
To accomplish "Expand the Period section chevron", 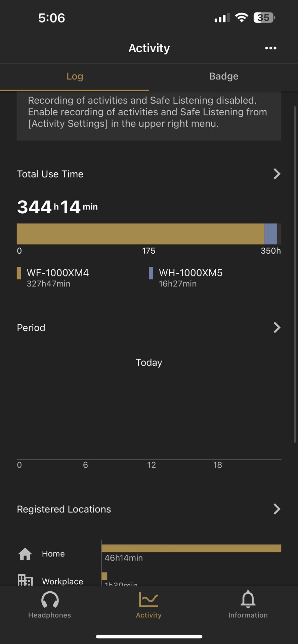I will [277, 327].
